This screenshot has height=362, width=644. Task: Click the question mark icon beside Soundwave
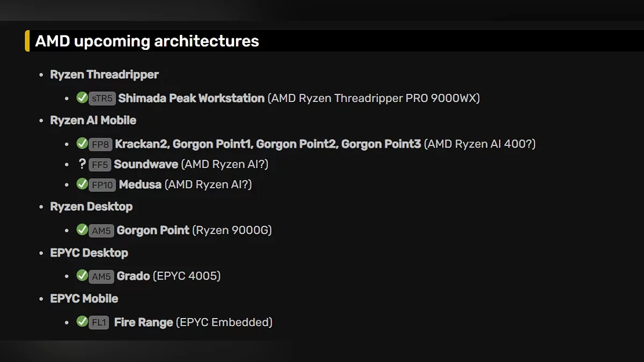click(x=82, y=164)
